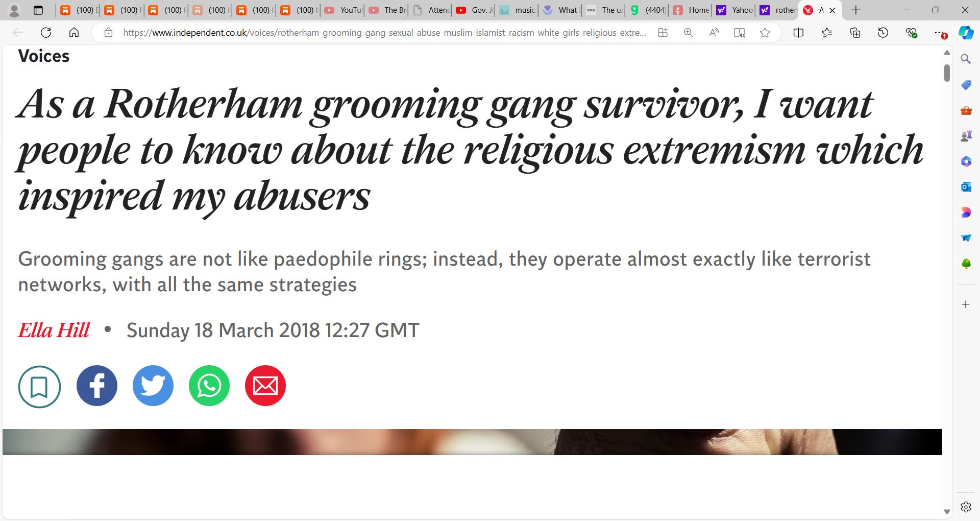Open the favorites list

(x=827, y=33)
